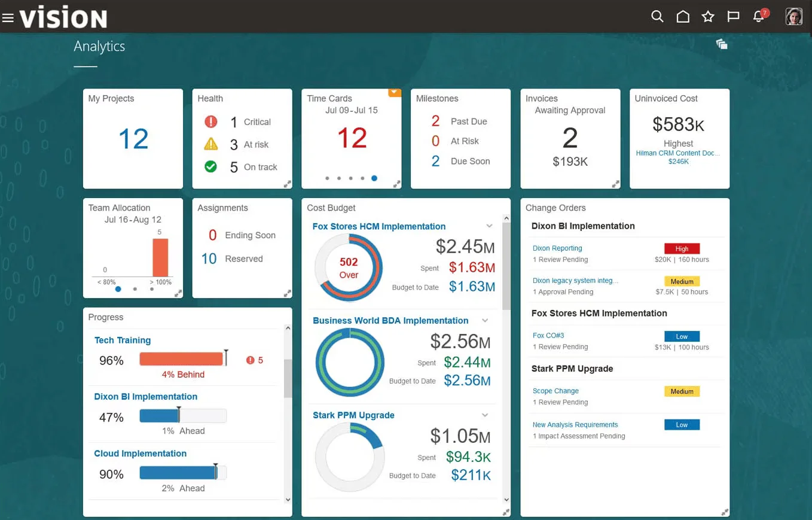
Task: Expand Stark PPM Upgrade budget chevron
Action: click(x=485, y=415)
